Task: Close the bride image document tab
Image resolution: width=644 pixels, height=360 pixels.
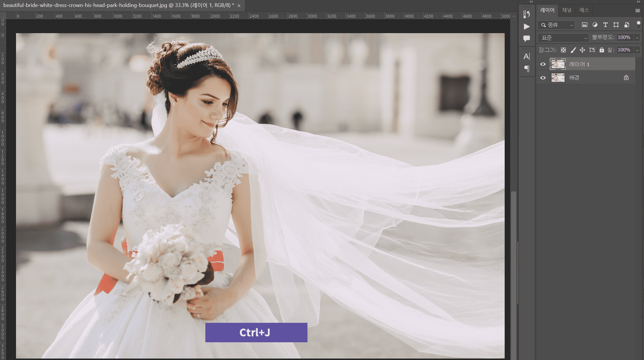Action: 239,6
